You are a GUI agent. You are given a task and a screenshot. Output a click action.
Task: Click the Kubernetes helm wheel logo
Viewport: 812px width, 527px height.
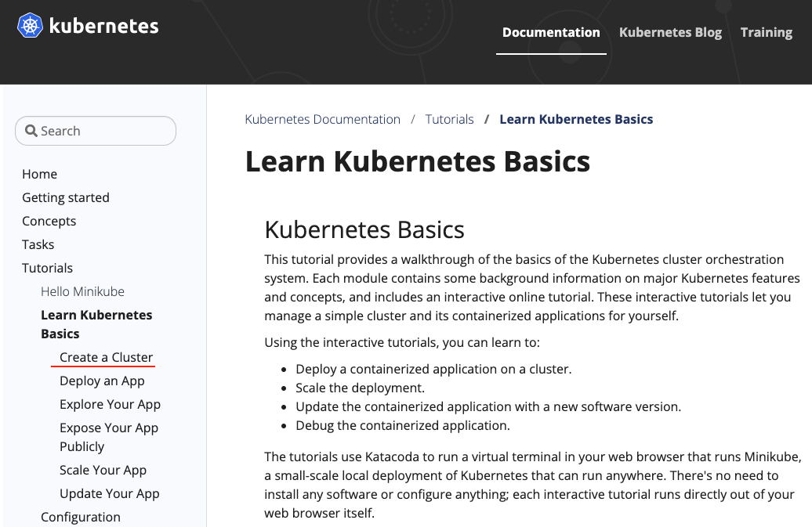tap(30, 26)
